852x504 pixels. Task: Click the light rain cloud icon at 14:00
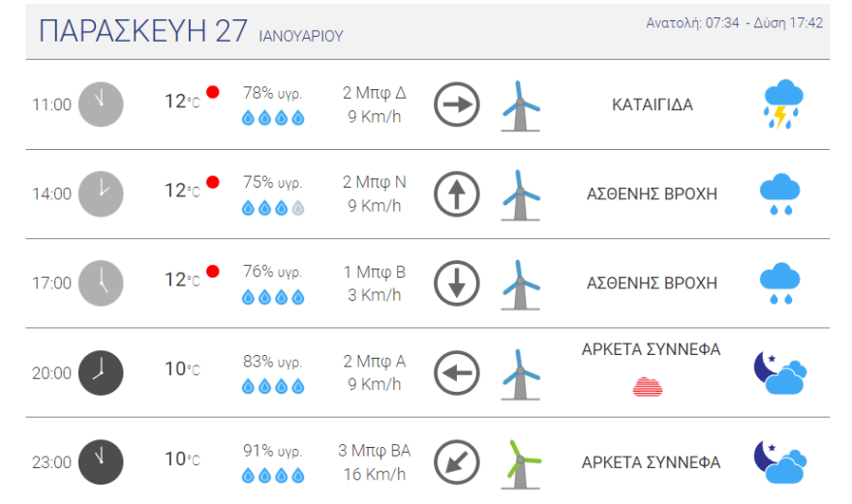point(779,193)
